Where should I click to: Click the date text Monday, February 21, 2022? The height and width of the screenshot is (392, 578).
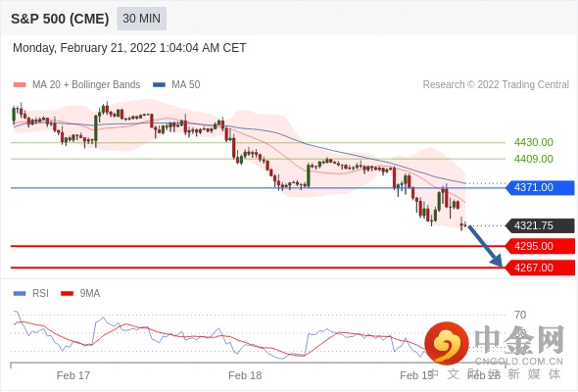point(84,48)
